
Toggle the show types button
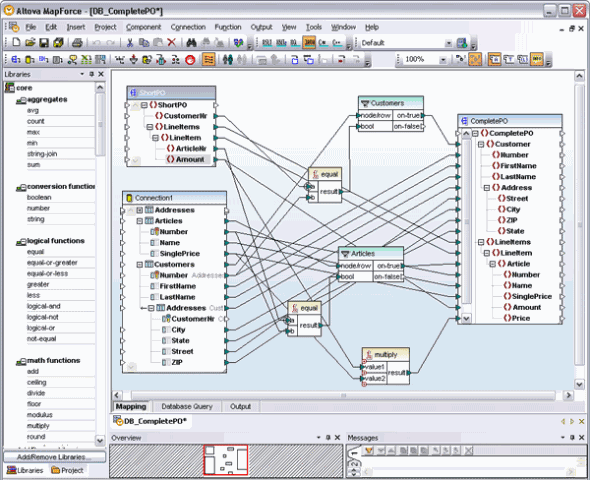tap(509, 59)
